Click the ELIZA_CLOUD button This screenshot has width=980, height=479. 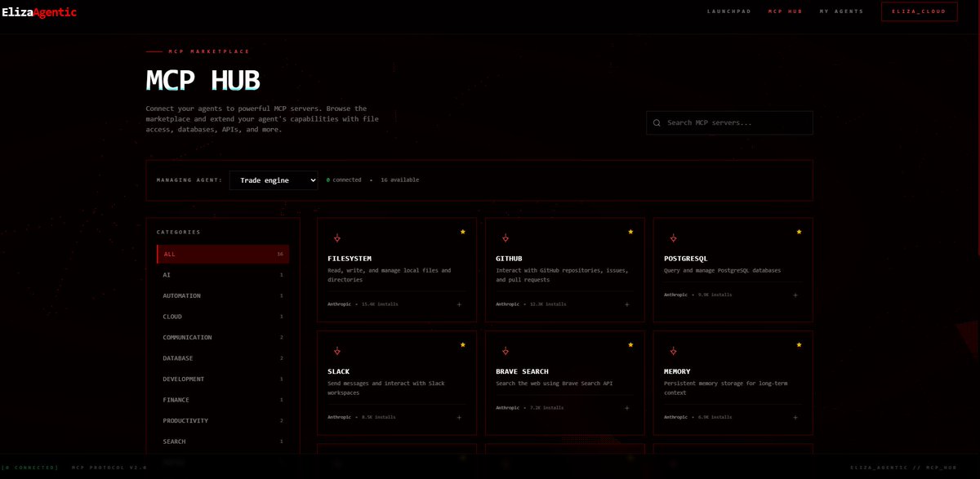click(x=919, y=11)
